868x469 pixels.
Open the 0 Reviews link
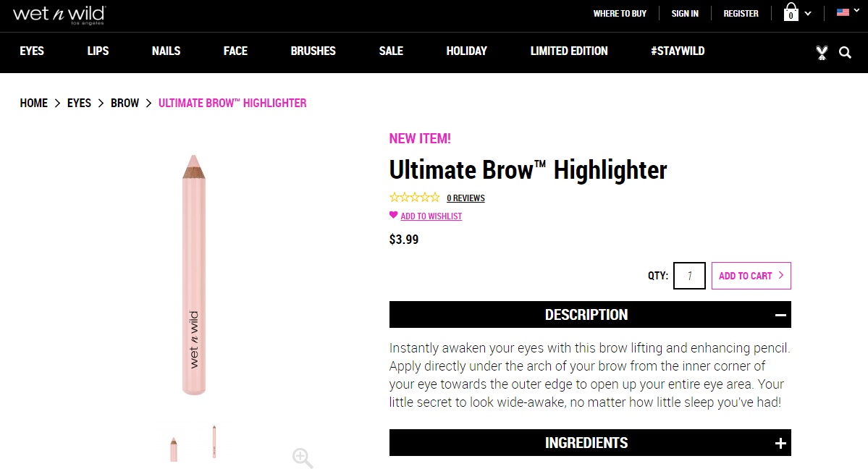click(x=465, y=198)
